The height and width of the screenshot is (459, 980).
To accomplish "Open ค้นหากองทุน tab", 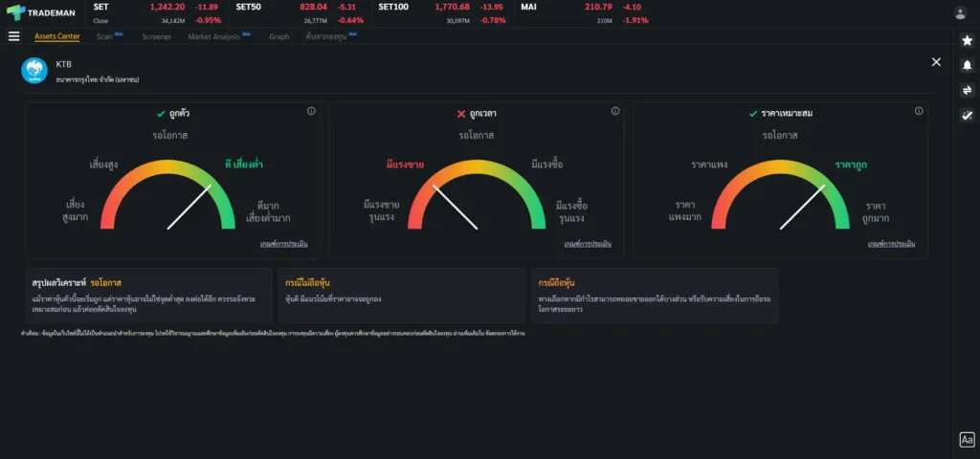I will click(x=326, y=37).
